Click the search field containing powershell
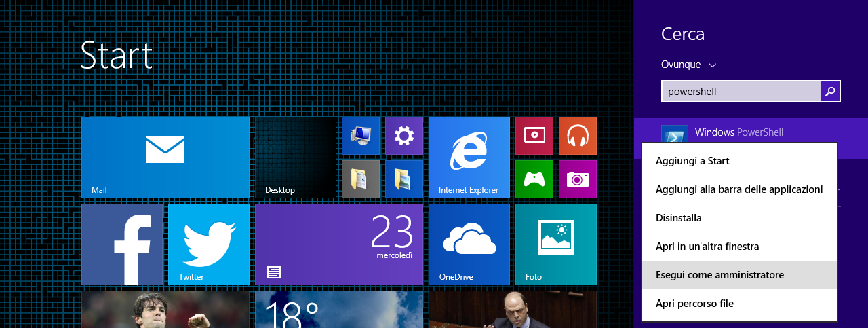Image resolution: width=868 pixels, height=328 pixels. 741,91
